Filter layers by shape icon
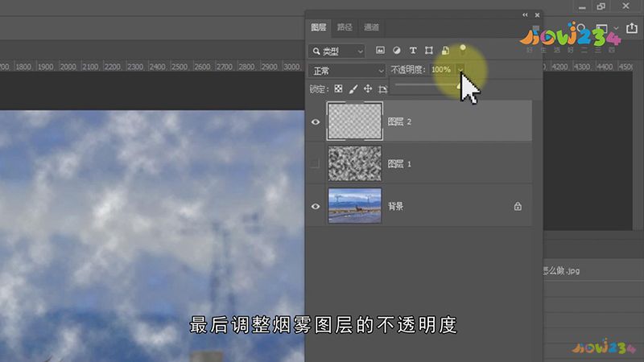This screenshot has height=362, width=644. click(x=429, y=50)
